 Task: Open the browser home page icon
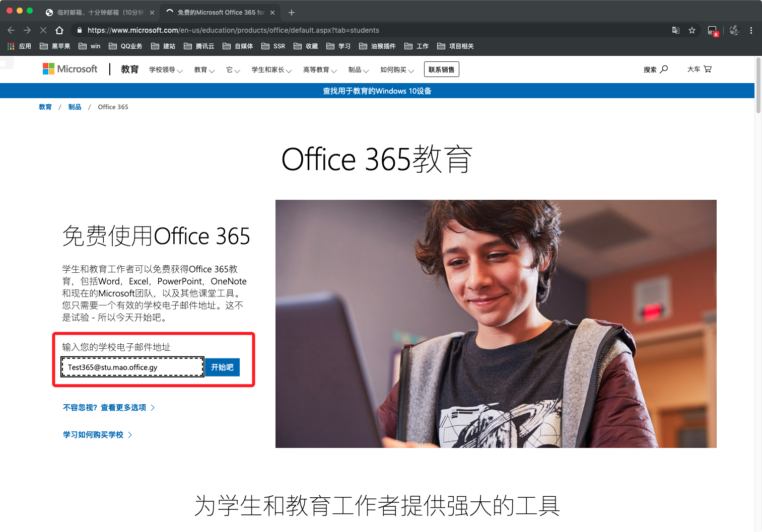(59, 30)
